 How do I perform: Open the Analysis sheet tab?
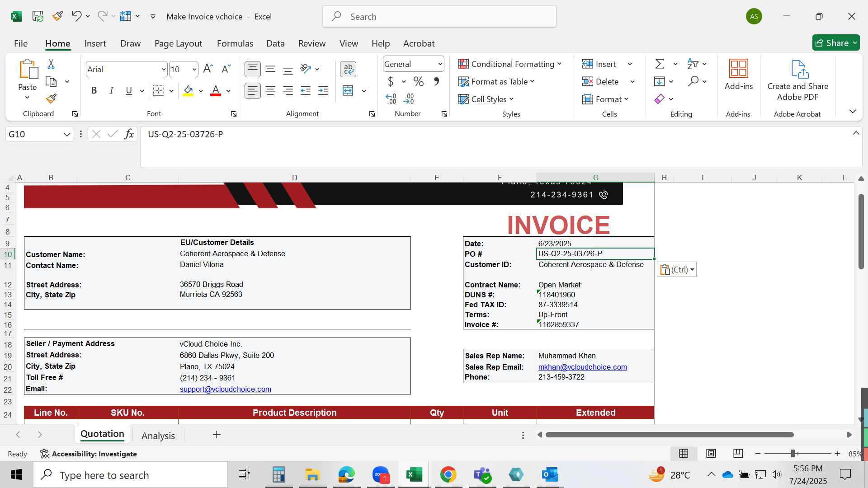coord(158,435)
